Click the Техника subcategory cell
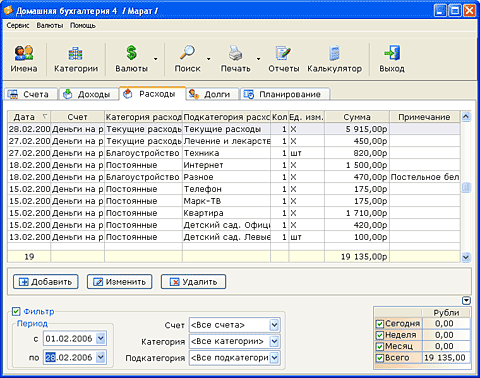 226,153
